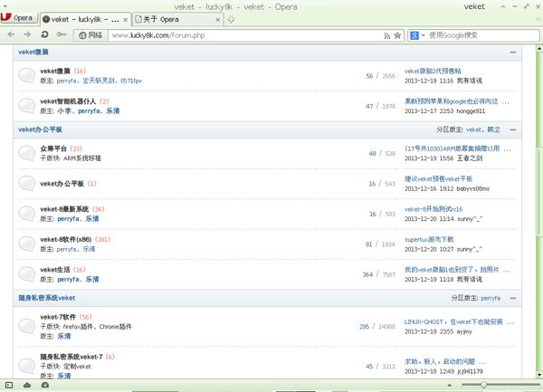Click forum bubble icon beside veket智能机器仆人
Image resolution: width=543 pixels, height=392 pixels.
coord(26,106)
